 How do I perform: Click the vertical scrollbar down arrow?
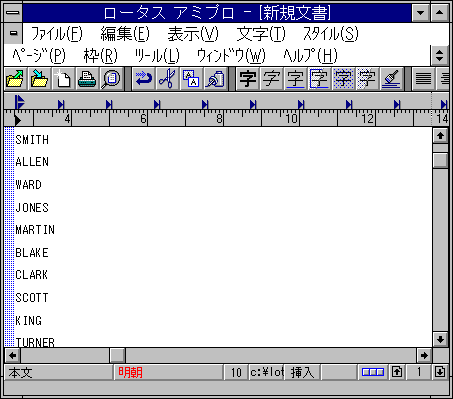440,340
